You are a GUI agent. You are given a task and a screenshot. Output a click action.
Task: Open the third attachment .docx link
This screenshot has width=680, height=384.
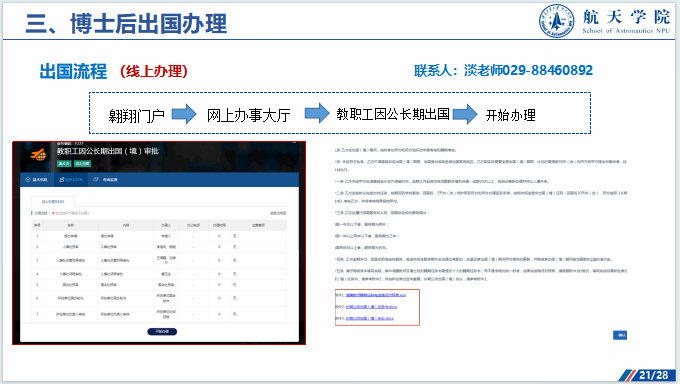coord(369,318)
